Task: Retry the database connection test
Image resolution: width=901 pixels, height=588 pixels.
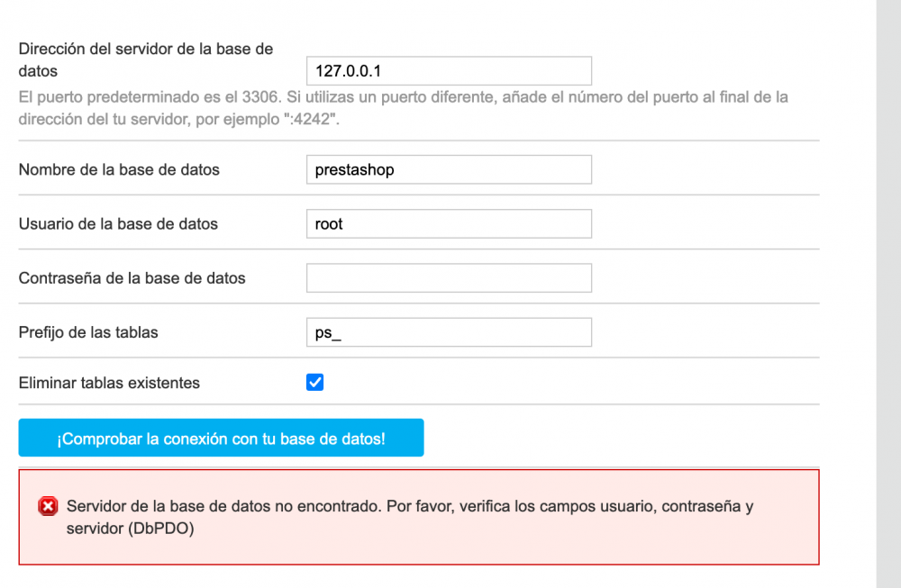Action: point(221,437)
